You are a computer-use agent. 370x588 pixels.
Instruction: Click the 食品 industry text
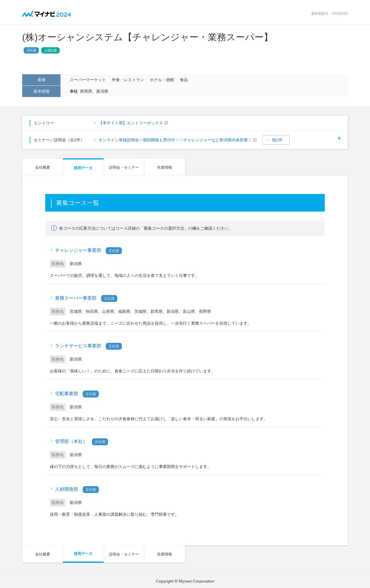pos(184,80)
